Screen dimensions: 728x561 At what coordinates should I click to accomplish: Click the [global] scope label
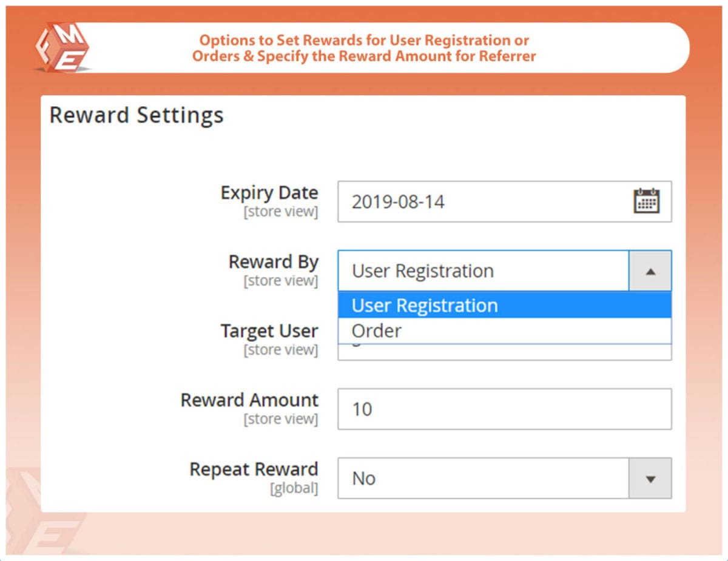294,488
